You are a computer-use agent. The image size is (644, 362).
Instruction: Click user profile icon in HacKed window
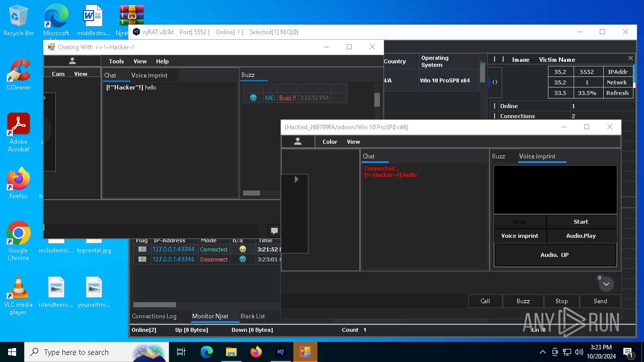298,142
